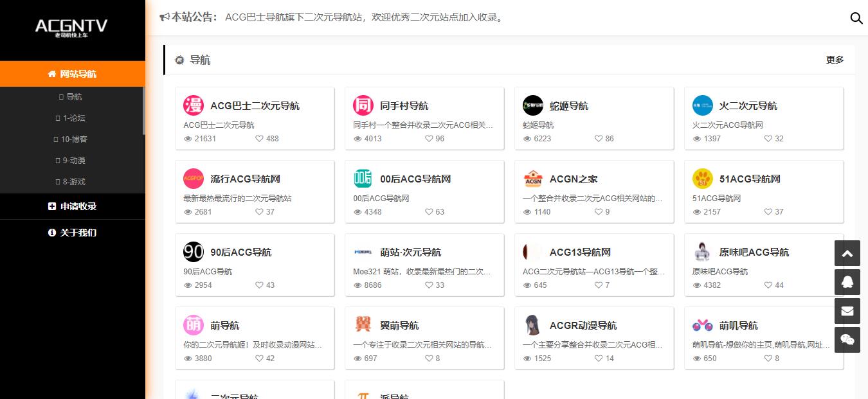
Task: Like the 火二次元导航 card heart
Action: tap(769, 139)
